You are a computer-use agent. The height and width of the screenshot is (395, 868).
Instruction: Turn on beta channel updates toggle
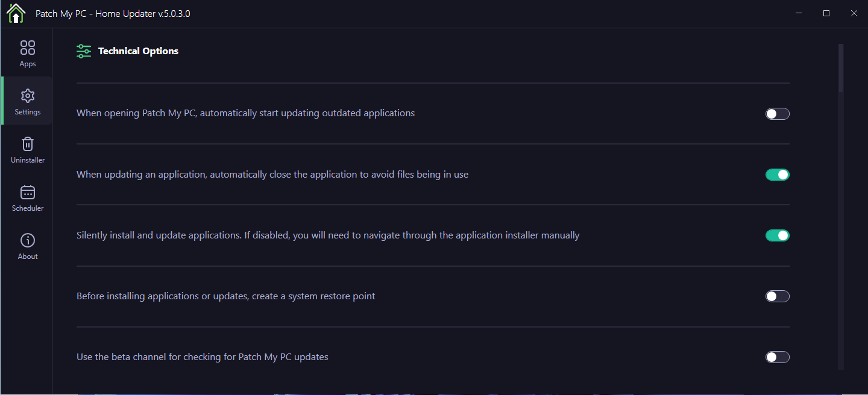[x=777, y=357]
